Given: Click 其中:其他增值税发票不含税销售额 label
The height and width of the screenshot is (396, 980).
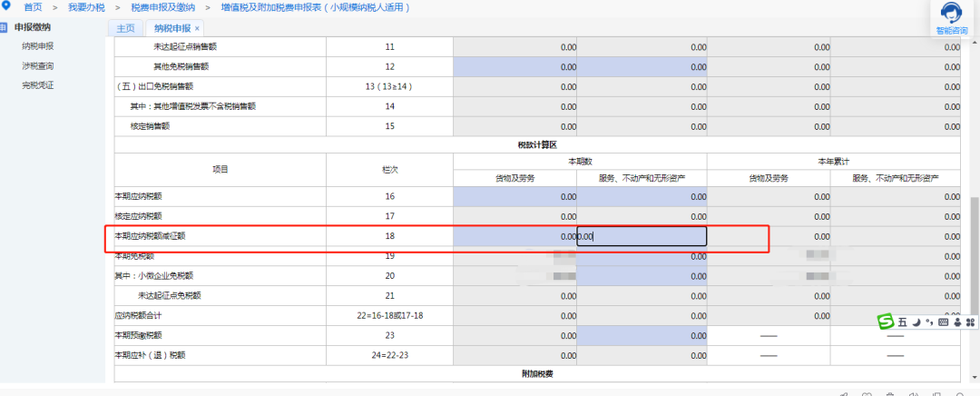Looking at the screenshot, I should point(192,106).
